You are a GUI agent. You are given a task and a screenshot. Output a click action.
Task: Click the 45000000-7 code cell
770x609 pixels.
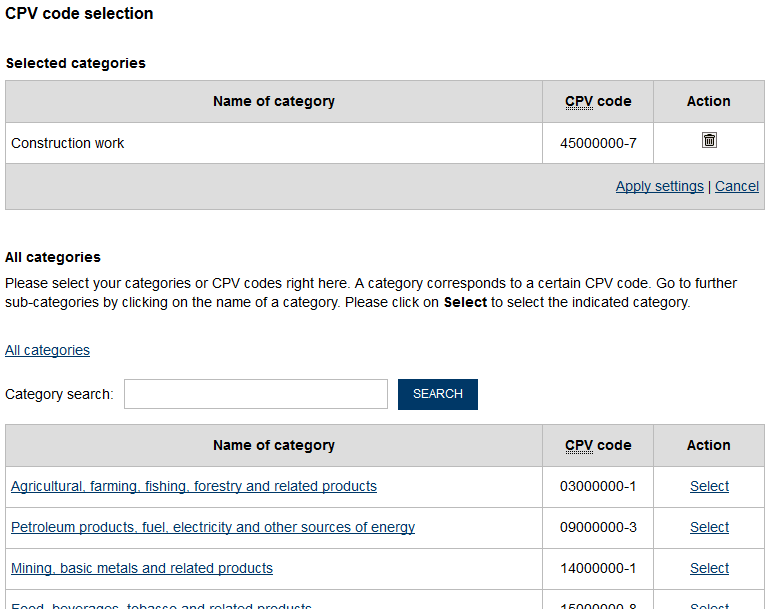click(598, 143)
